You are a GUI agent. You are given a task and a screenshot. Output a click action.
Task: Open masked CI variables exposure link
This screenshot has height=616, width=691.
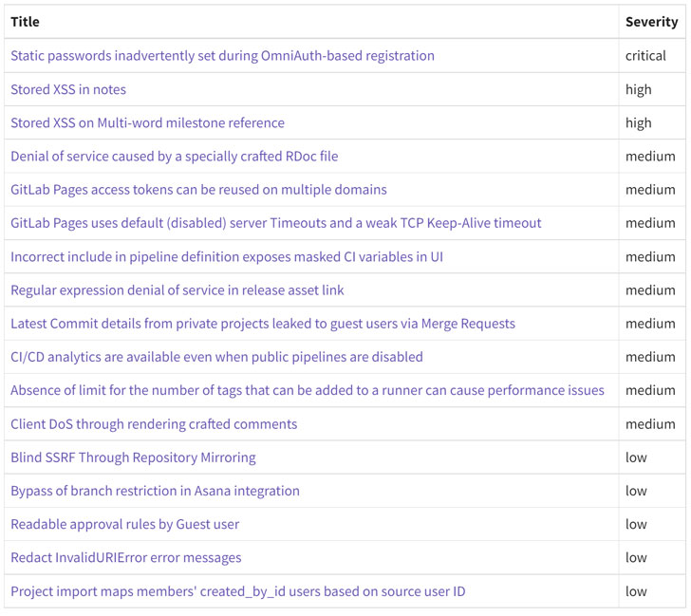tap(227, 256)
